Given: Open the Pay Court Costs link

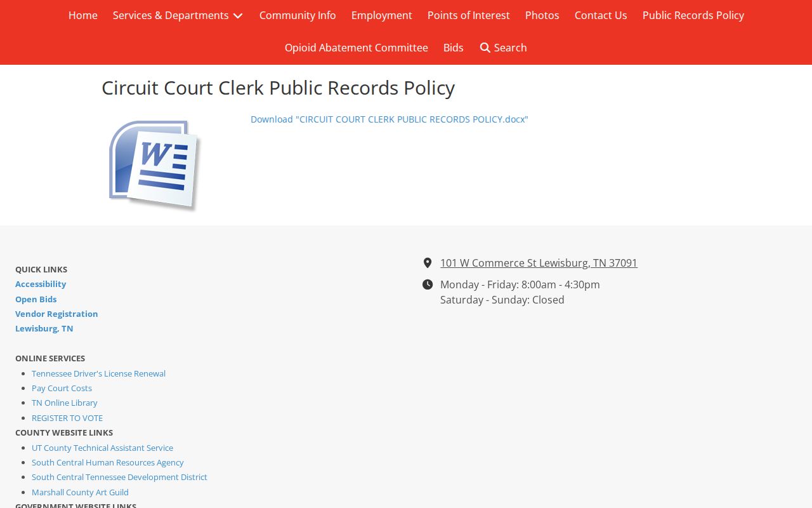Looking at the screenshot, I should [62, 388].
